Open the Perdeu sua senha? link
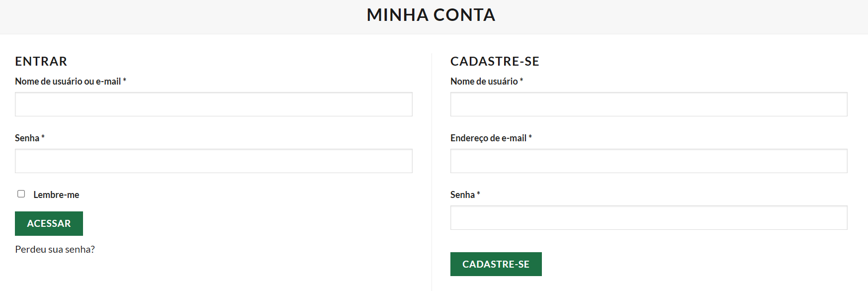 [x=55, y=249]
